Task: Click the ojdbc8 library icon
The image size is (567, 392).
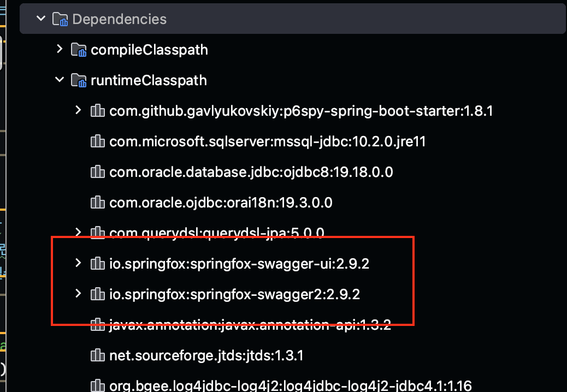Action: [x=98, y=171]
